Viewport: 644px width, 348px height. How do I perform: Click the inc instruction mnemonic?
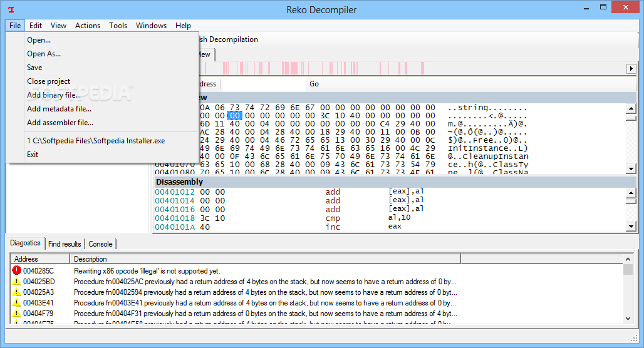pyautogui.click(x=333, y=227)
